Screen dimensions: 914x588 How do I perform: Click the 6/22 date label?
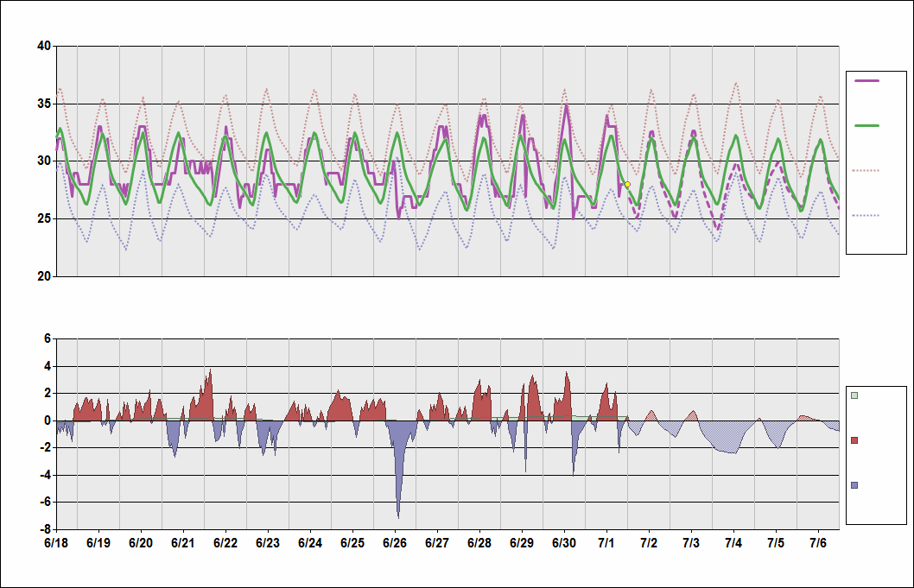click(225, 544)
